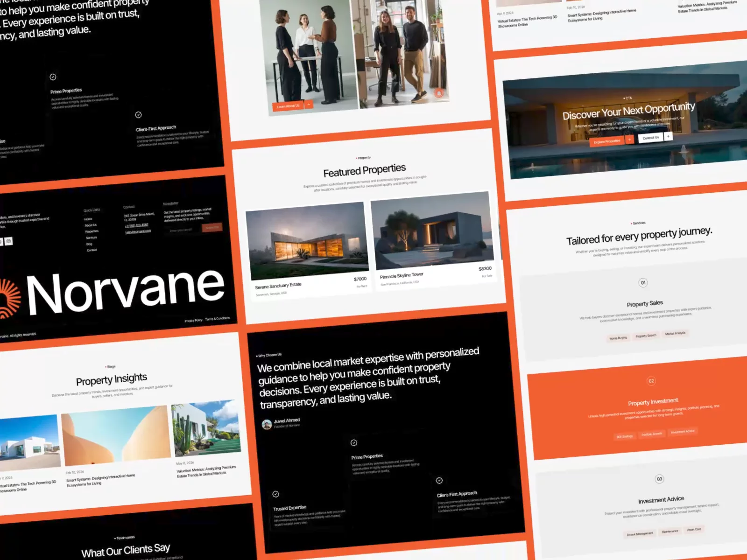Open the Serene Sanctuary Estate property image

pyautogui.click(x=307, y=240)
